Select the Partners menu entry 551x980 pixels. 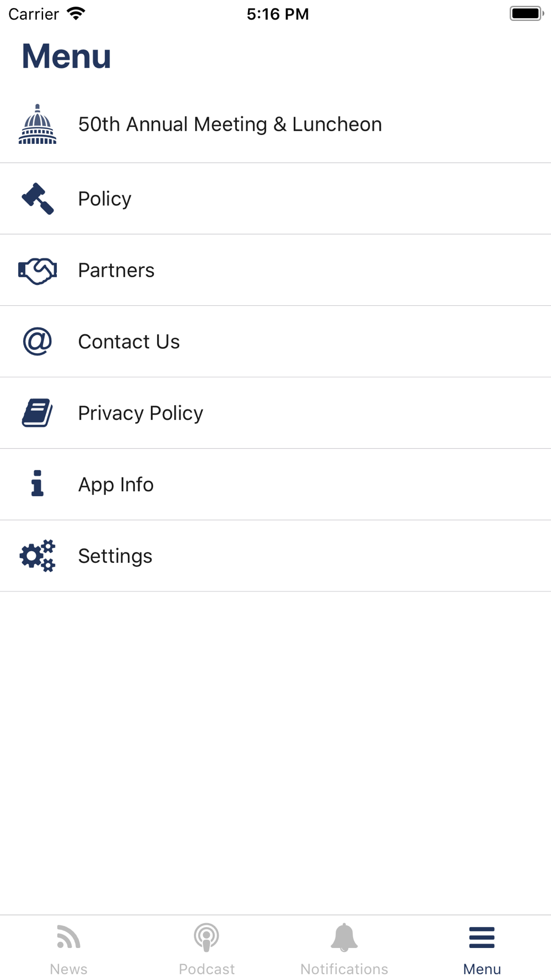click(116, 271)
